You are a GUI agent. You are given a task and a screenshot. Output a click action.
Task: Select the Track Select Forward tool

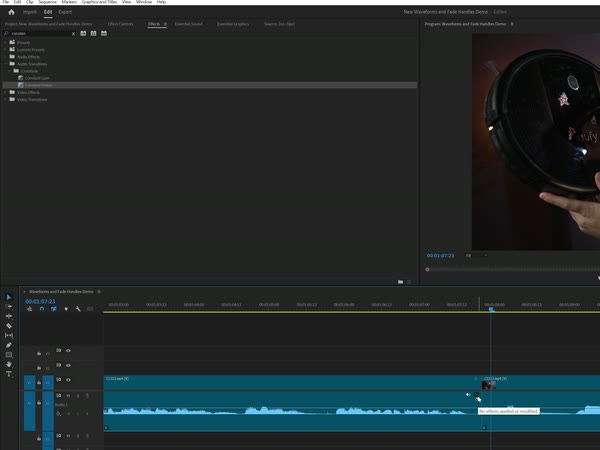[9, 307]
